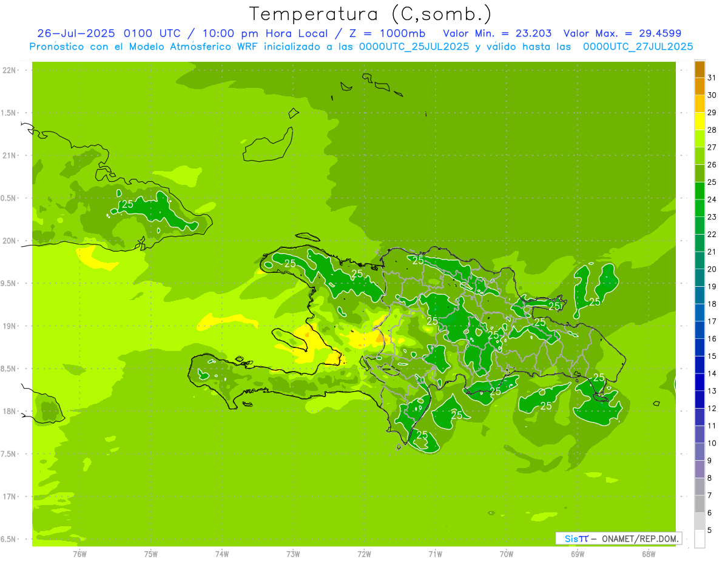Click the '73W' longitude axis label
The width and height of the screenshot is (728, 562).
(293, 554)
